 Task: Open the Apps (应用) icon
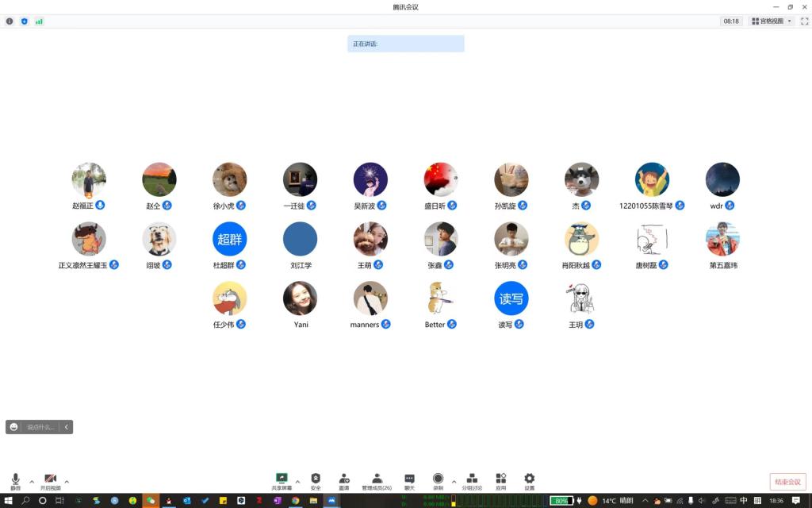tap(501, 480)
